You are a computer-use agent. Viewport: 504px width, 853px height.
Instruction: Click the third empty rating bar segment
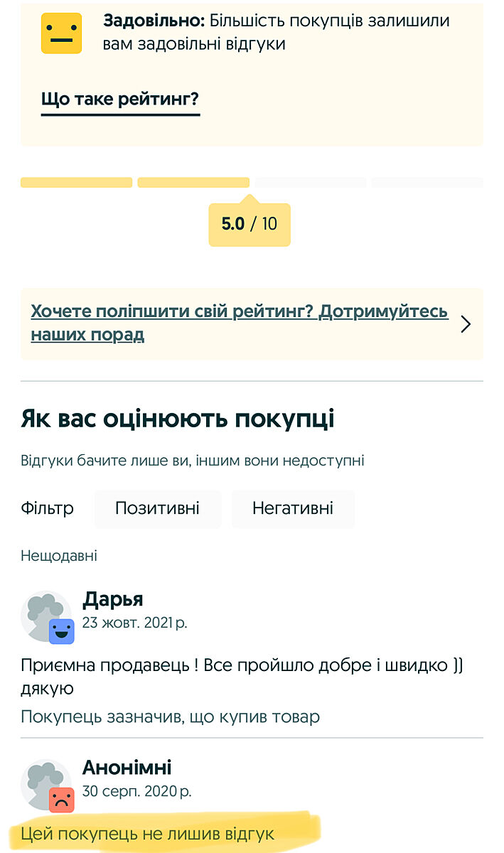[311, 183]
